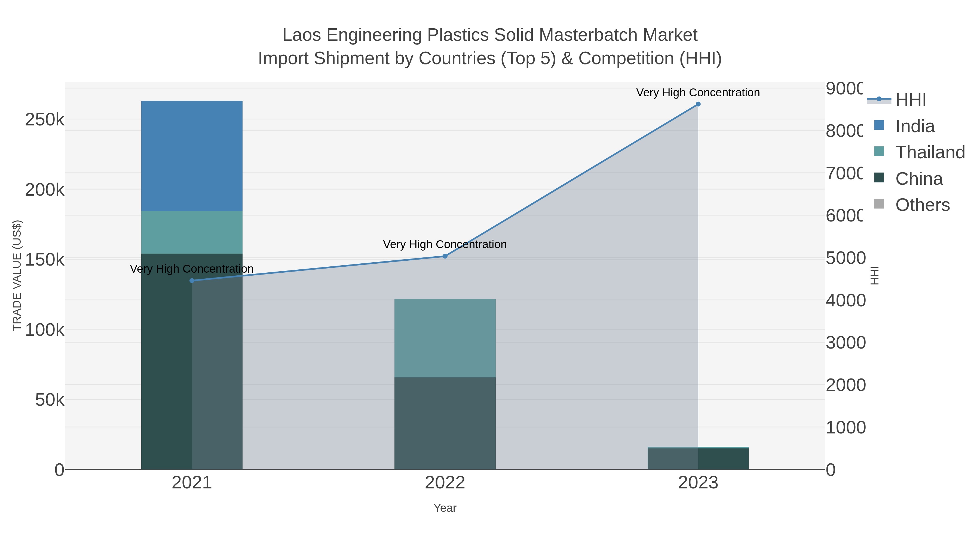The height and width of the screenshot is (551, 980).
Task: Hide Others series via legend
Action: [x=922, y=205]
